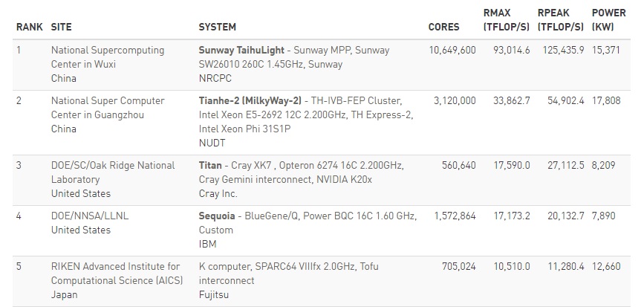Click the SYSTEM column header
Screen dimensions: 644x307
pos(218,27)
